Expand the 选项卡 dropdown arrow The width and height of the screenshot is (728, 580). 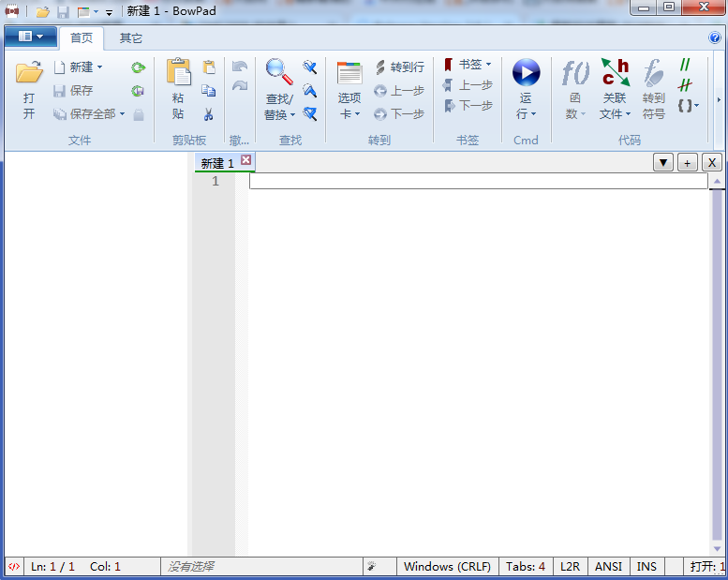[x=357, y=113]
